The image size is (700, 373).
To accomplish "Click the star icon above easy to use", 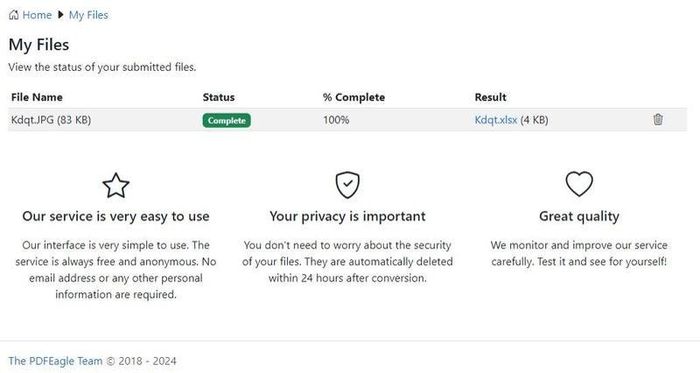I will click(116, 185).
